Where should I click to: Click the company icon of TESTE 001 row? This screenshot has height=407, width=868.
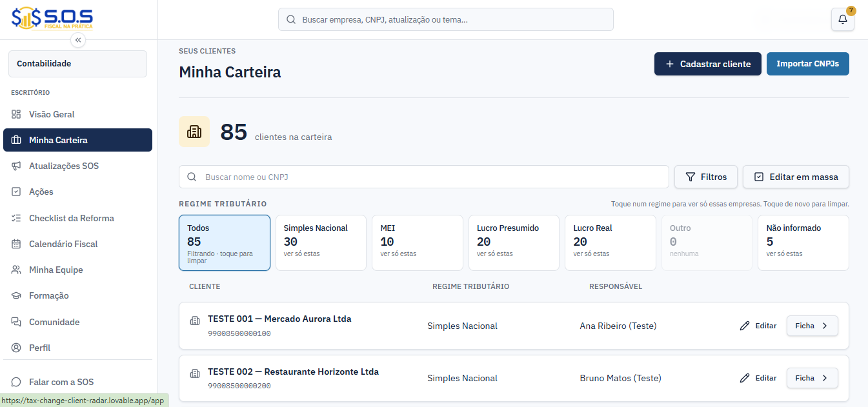point(195,321)
